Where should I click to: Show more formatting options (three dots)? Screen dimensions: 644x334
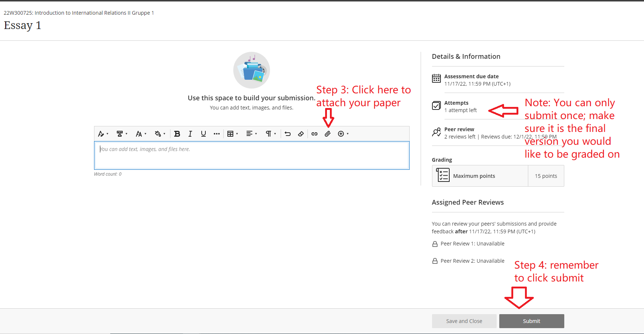217,134
